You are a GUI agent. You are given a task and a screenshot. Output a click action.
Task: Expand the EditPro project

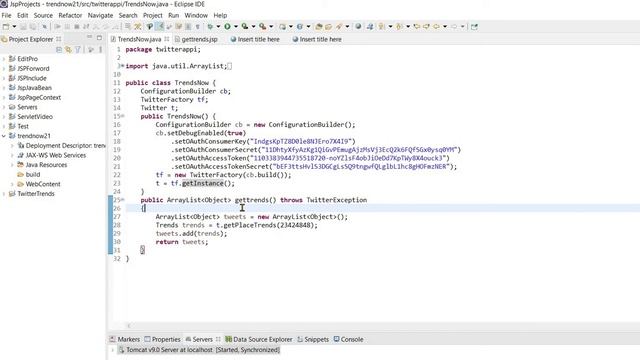[x=4, y=59]
